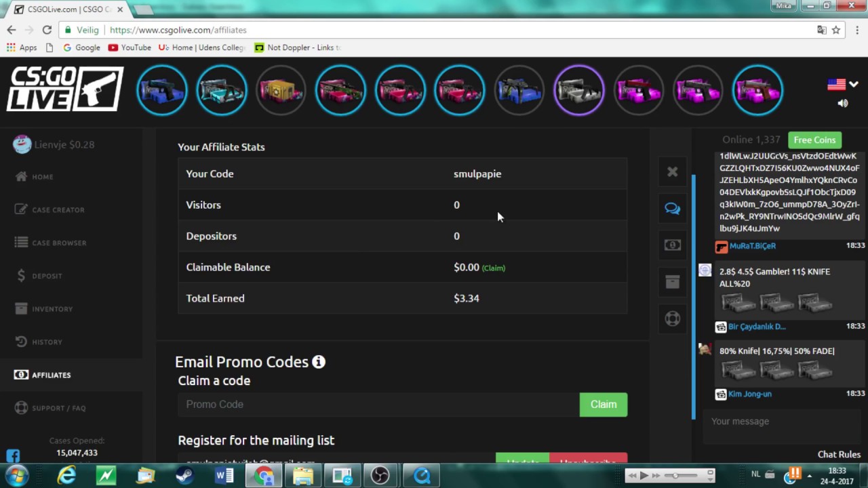Screen dimensions: 868x488
Task: Click the smulpapie affiliate code
Action: pos(477,174)
